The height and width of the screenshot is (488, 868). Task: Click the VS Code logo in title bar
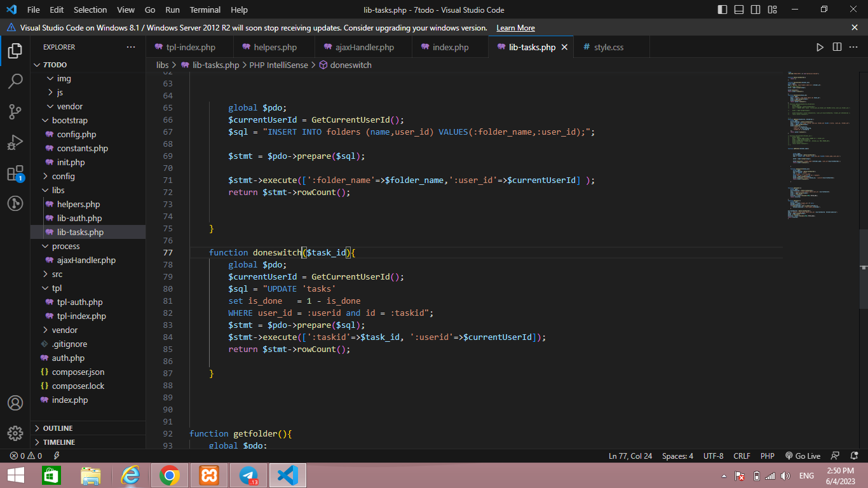point(11,10)
